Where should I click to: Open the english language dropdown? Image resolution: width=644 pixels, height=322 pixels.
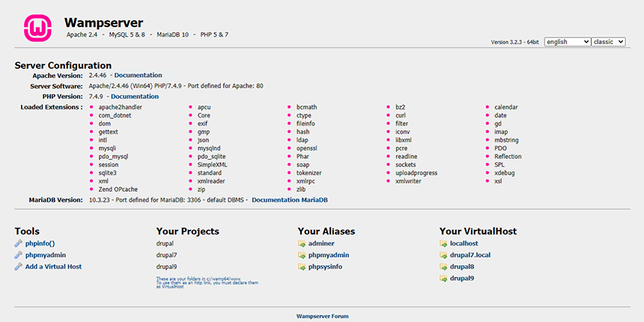[x=567, y=42]
